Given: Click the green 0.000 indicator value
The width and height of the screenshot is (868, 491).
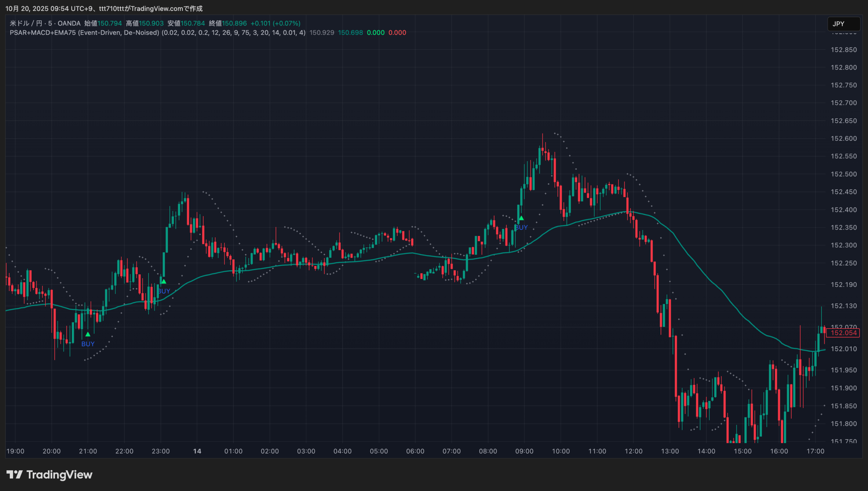Looking at the screenshot, I should (x=376, y=33).
